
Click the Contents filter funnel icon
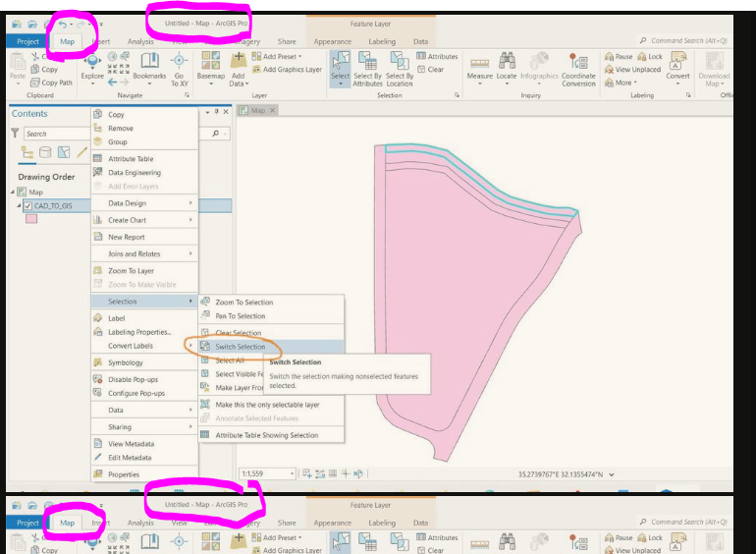pyautogui.click(x=15, y=133)
